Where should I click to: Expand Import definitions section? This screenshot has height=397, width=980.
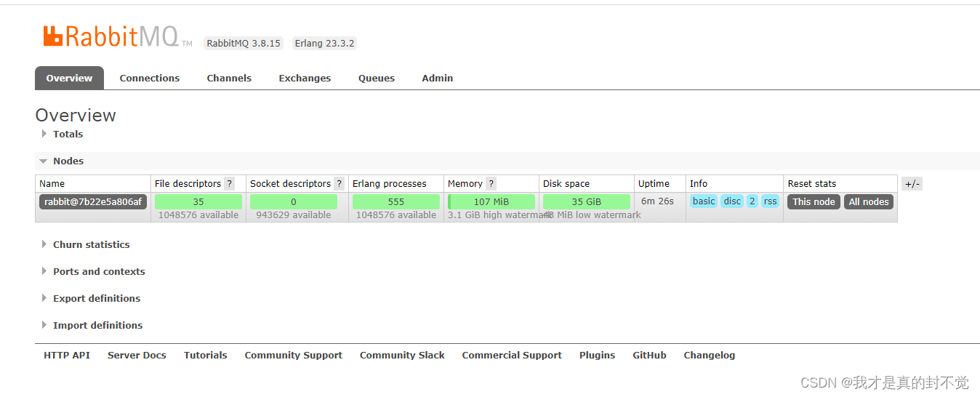pos(92,325)
